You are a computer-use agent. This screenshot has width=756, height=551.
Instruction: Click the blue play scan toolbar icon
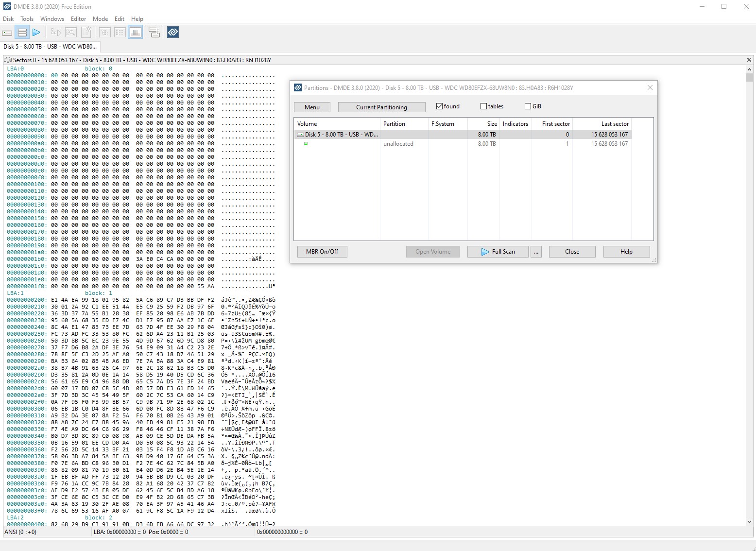tap(36, 33)
